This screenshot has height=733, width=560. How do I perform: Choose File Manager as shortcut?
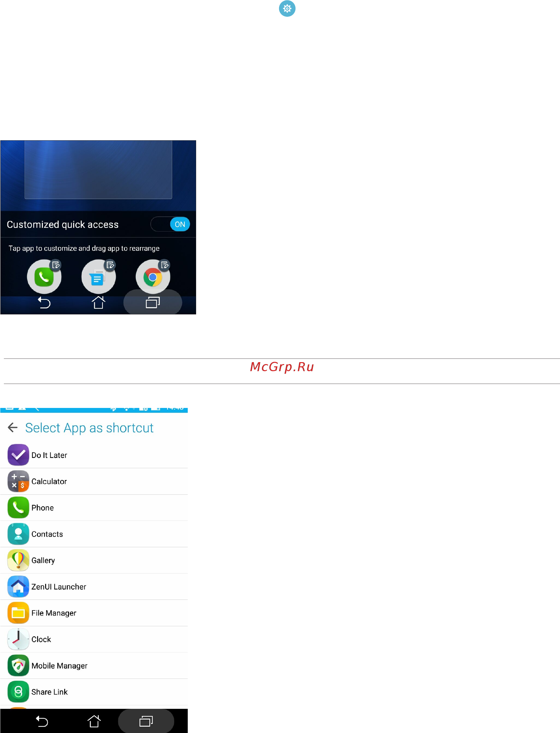[94, 613]
